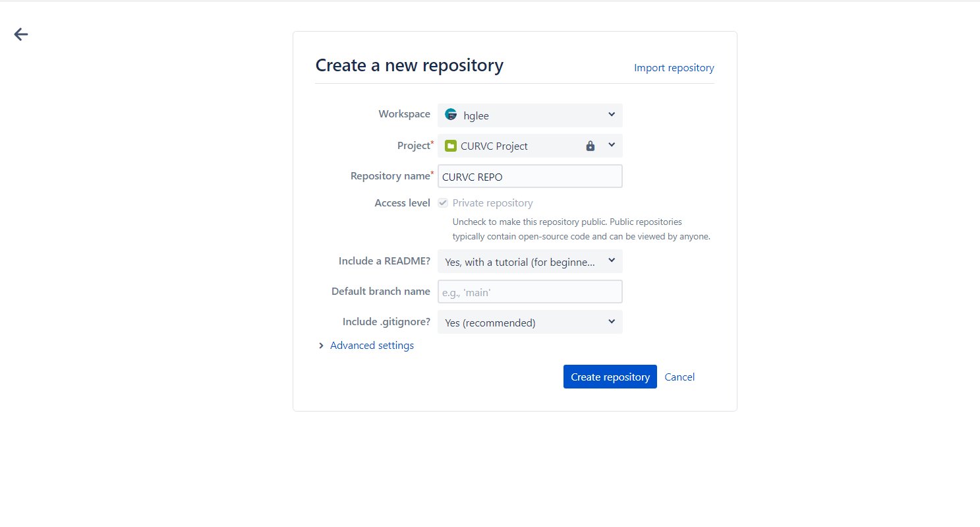The width and height of the screenshot is (980, 527).
Task: Click the lock icon beside CURVC Project
Action: click(591, 146)
